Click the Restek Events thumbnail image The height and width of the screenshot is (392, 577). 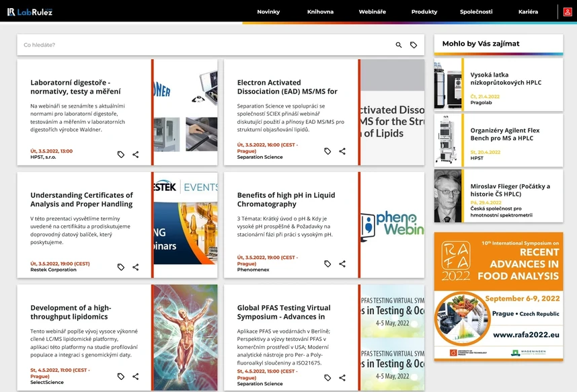[x=186, y=225]
